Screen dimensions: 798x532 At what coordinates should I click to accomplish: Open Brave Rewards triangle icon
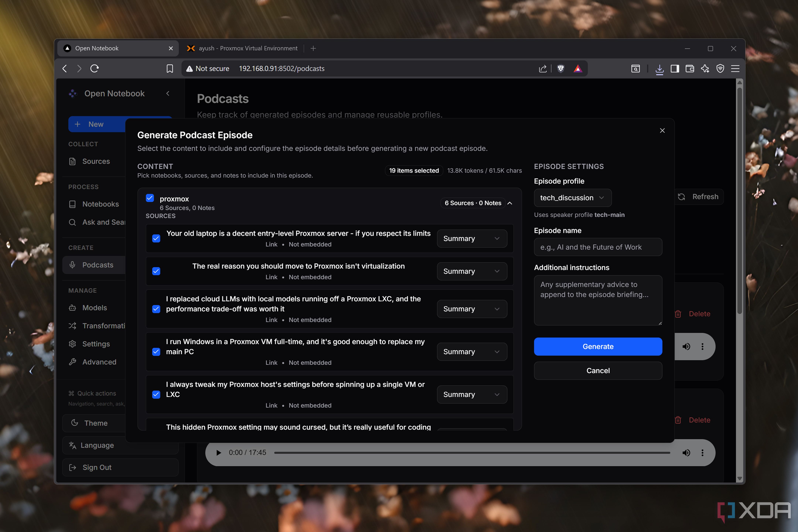tap(578, 69)
